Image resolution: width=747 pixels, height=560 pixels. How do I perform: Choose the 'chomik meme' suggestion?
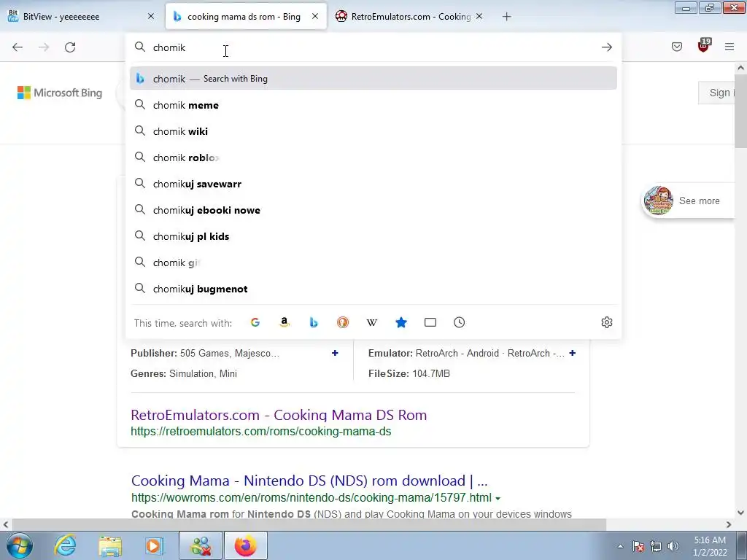[373, 105]
